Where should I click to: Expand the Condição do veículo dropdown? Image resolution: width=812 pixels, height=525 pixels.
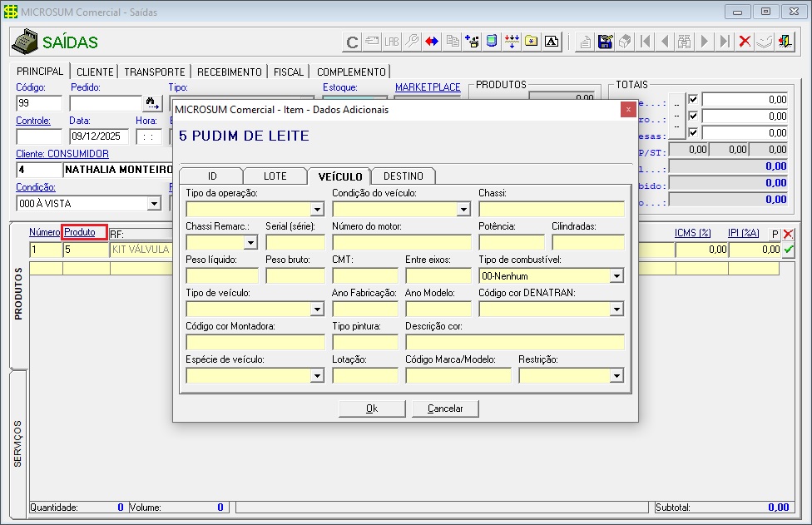(x=463, y=210)
